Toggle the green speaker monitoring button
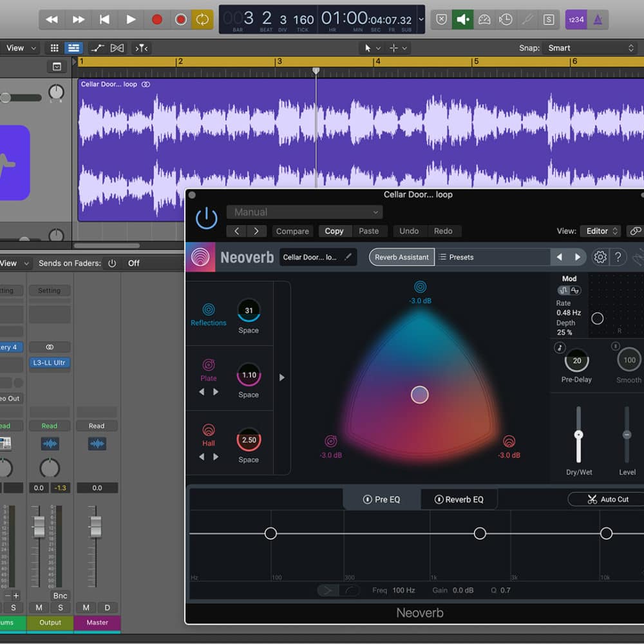Screen dimensions: 644x644 click(x=462, y=19)
